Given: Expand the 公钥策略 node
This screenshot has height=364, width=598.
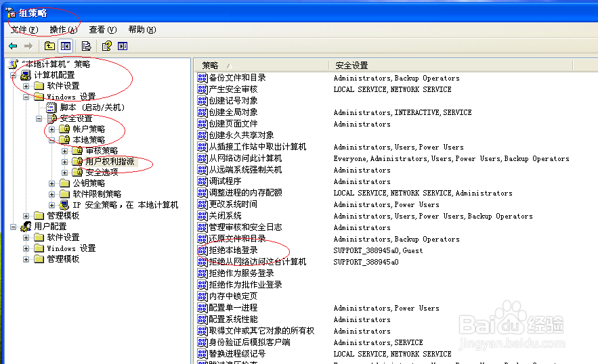Looking at the screenshot, I should pyautogui.click(x=52, y=183).
